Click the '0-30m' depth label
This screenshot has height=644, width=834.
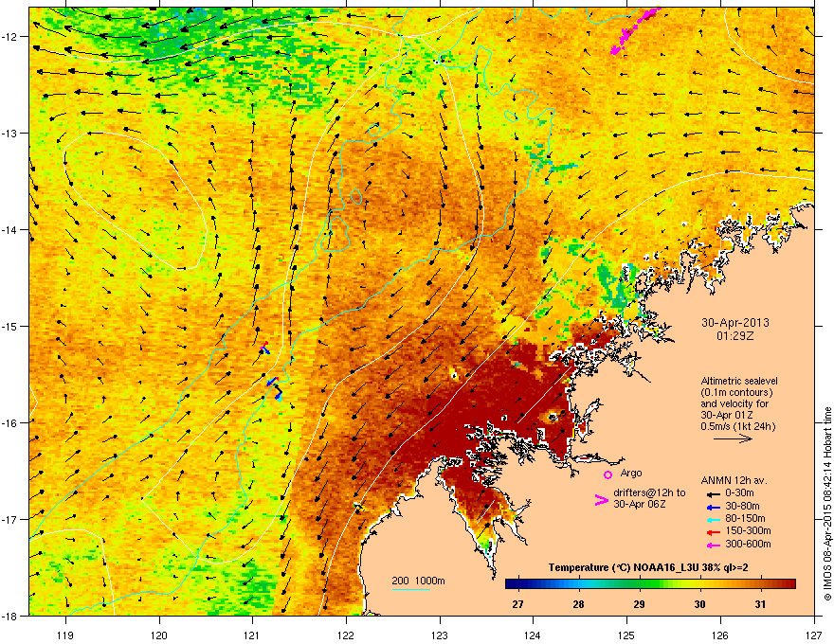click(x=739, y=493)
